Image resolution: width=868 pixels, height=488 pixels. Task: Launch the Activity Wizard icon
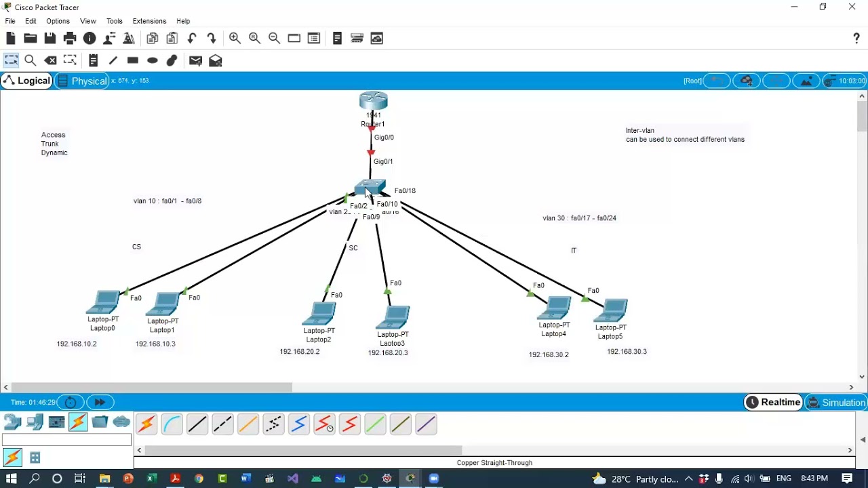tap(109, 39)
